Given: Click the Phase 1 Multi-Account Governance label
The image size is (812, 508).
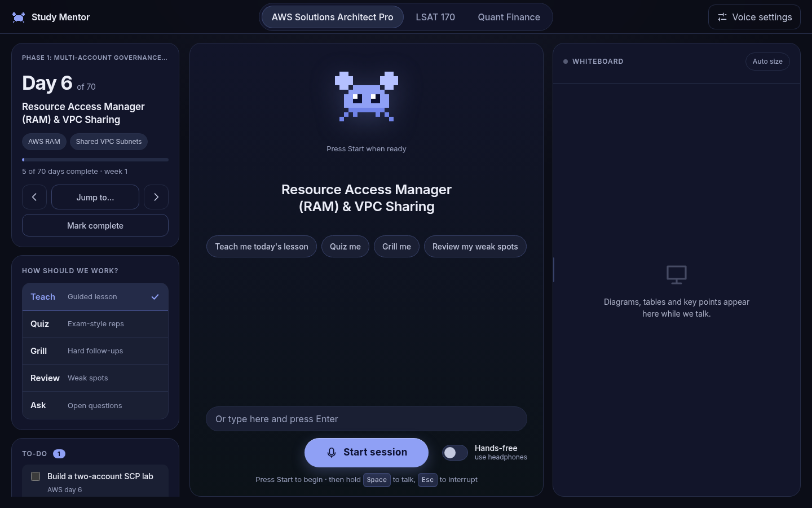Looking at the screenshot, I should tap(95, 58).
